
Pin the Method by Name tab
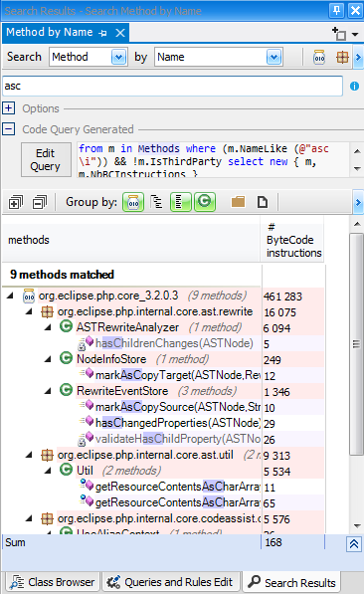click(x=102, y=33)
